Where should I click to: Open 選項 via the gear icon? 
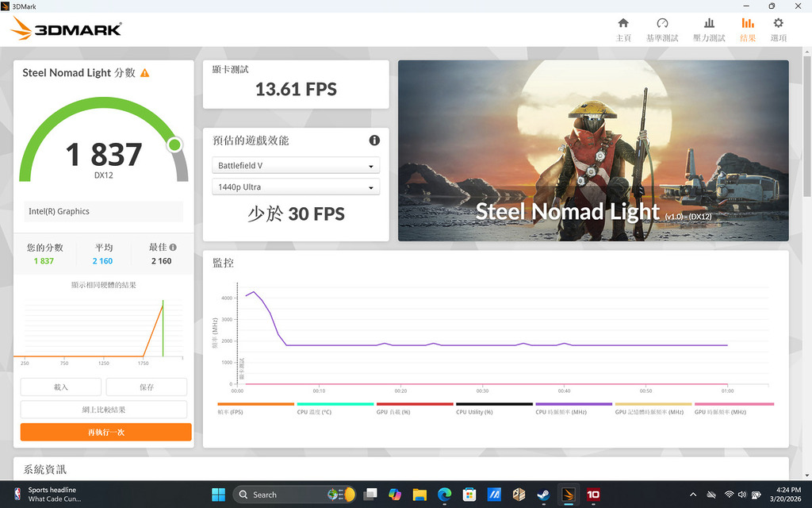click(x=778, y=28)
